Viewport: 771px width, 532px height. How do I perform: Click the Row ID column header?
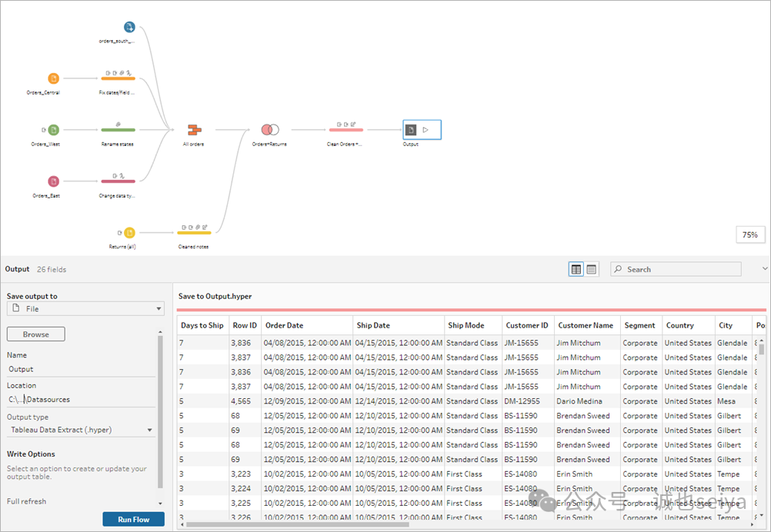[245, 325]
